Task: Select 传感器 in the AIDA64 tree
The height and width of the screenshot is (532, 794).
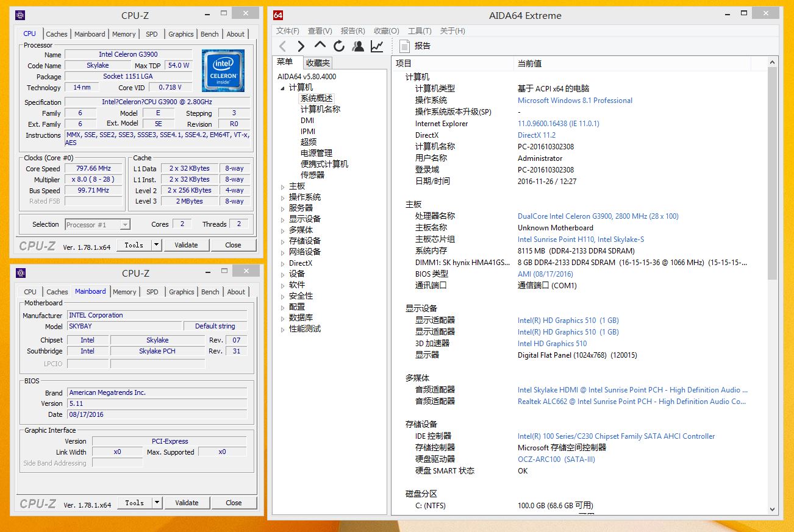Action: pyautogui.click(x=312, y=175)
